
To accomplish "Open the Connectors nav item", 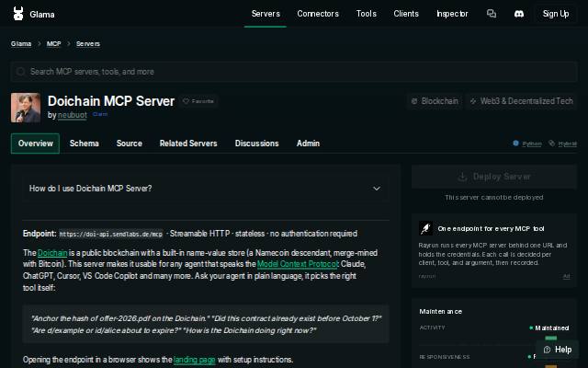I will (x=318, y=14).
